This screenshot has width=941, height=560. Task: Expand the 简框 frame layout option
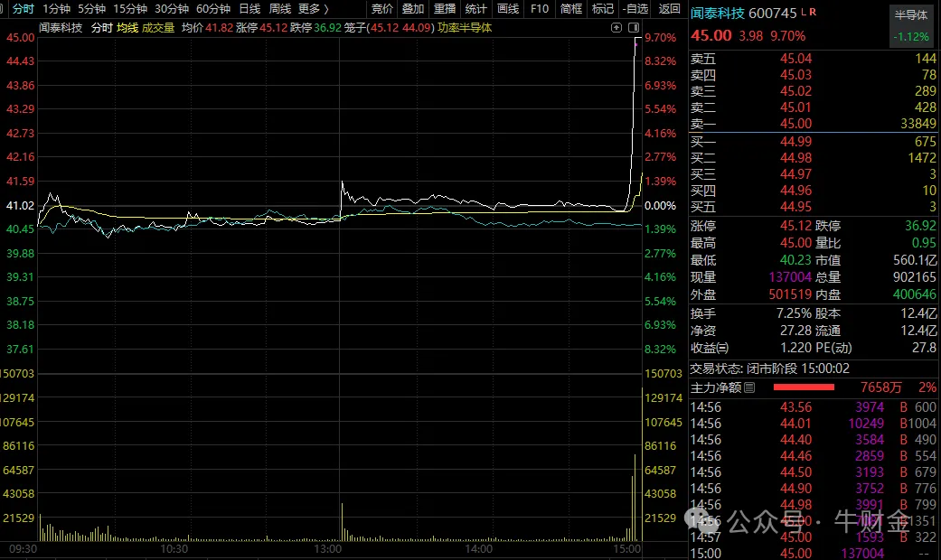[x=571, y=8]
